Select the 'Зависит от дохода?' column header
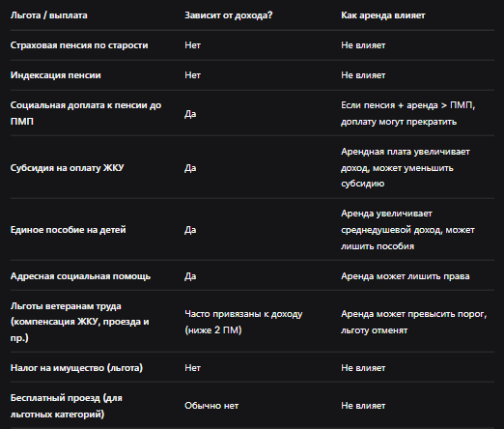This screenshot has height=429, width=504. click(229, 15)
